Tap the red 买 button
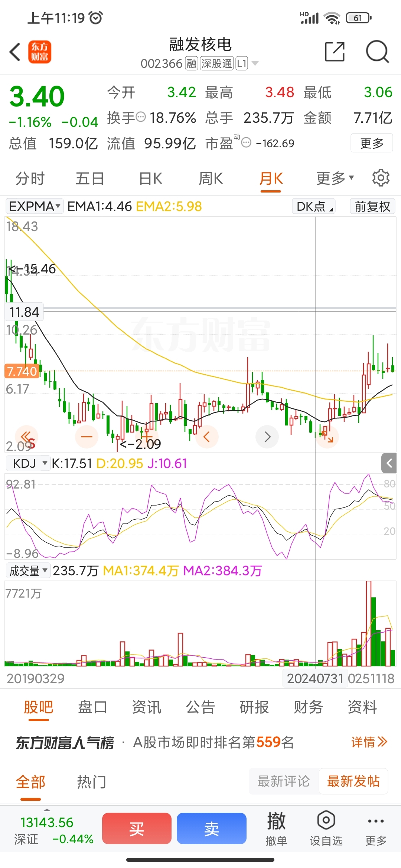The width and height of the screenshot is (401, 868). 137,828
